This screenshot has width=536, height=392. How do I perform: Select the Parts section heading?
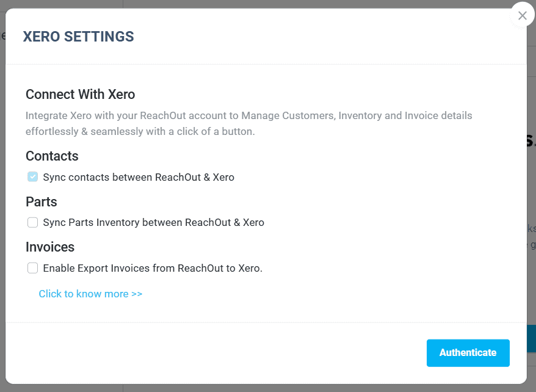[42, 201]
